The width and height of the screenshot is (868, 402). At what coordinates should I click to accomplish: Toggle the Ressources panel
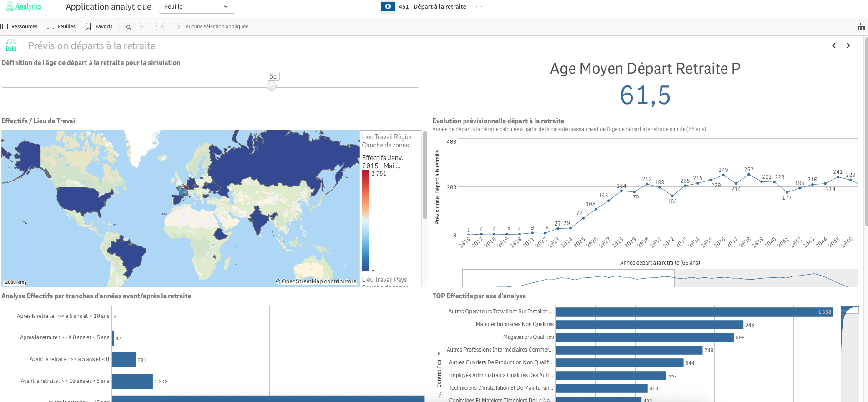point(19,27)
